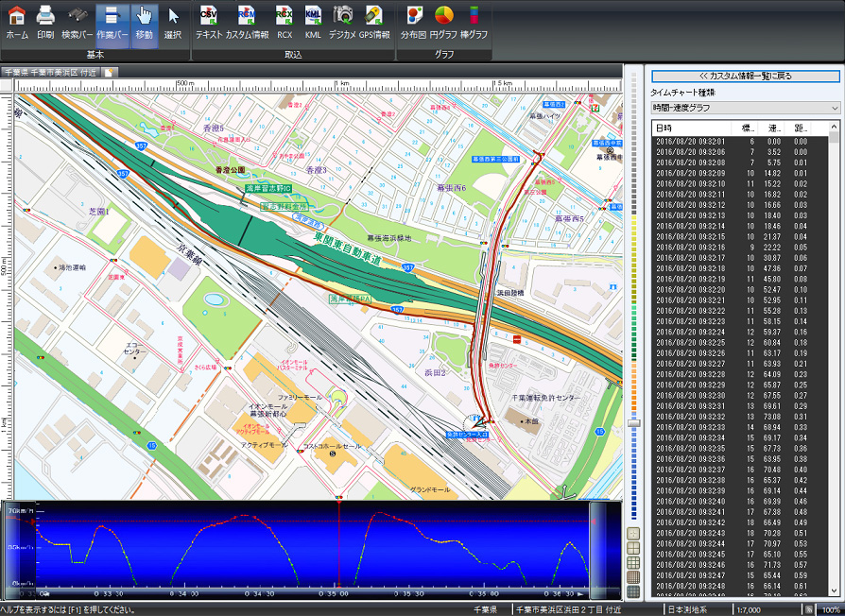The width and height of the screenshot is (845, 616).
Task: Click scroll-down arrow of data list
Action: [835, 590]
